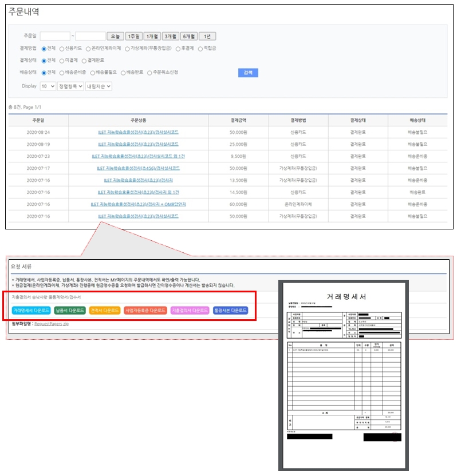The image size is (465, 476).
Task: Download the 사업자등록증 file
Action: [x=144, y=310]
